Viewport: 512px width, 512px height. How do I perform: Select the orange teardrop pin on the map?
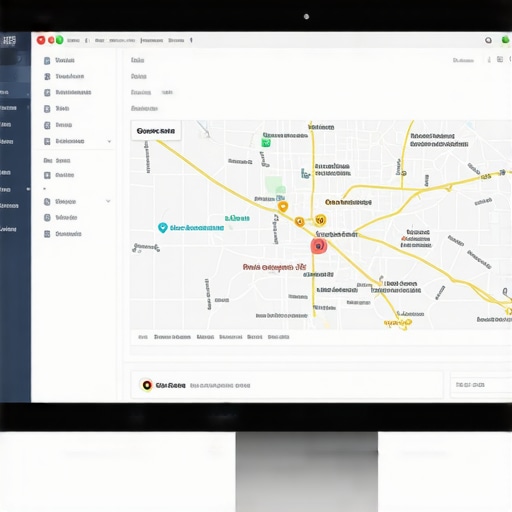click(283, 207)
